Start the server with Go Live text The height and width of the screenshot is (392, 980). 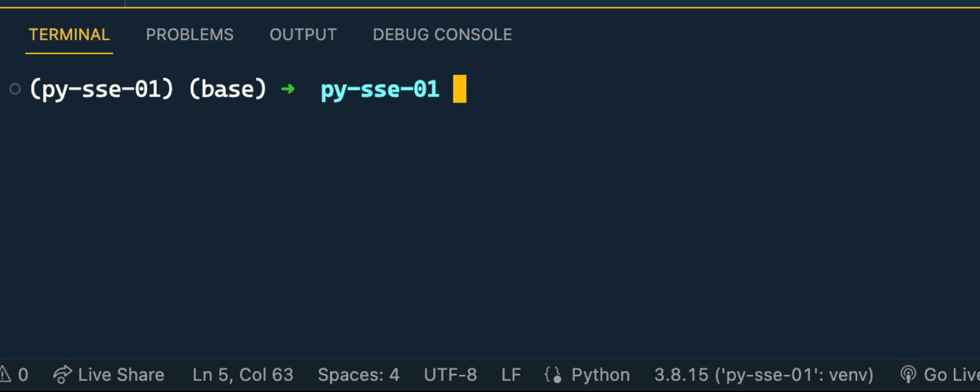coord(951,374)
